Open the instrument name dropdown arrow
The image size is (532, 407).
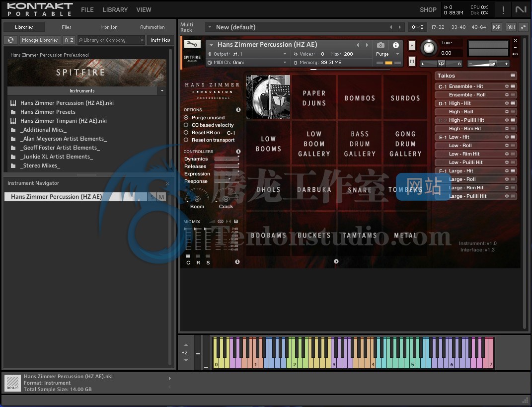click(212, 45)
